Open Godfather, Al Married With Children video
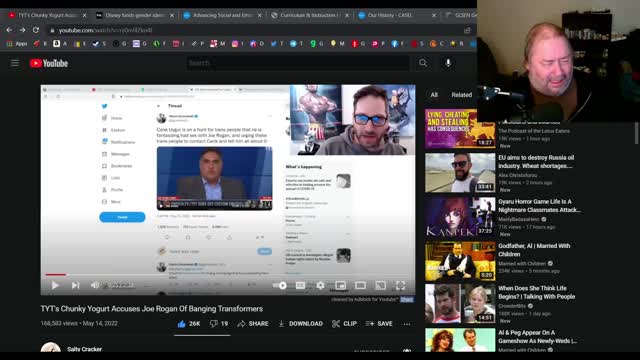The height and width of the screenshot is (360, 640). [534, 250]
